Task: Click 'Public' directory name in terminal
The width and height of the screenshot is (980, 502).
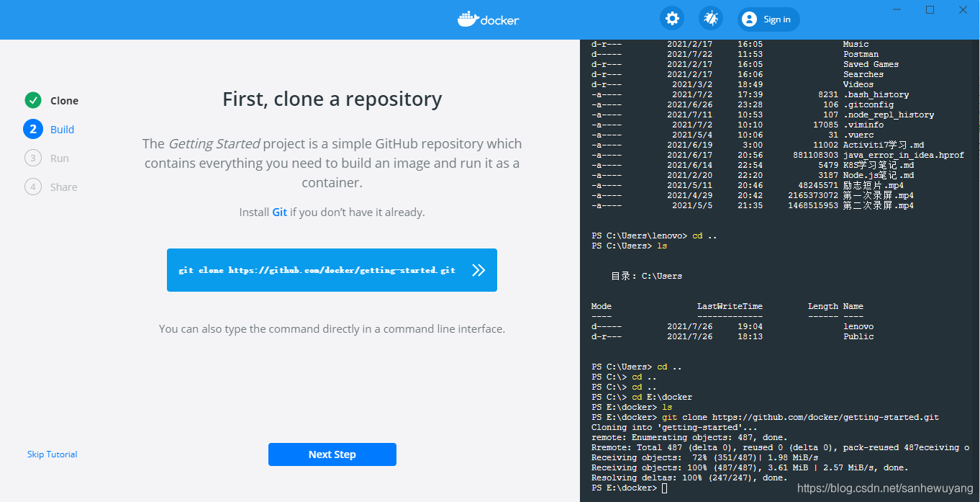Action: 858,336
